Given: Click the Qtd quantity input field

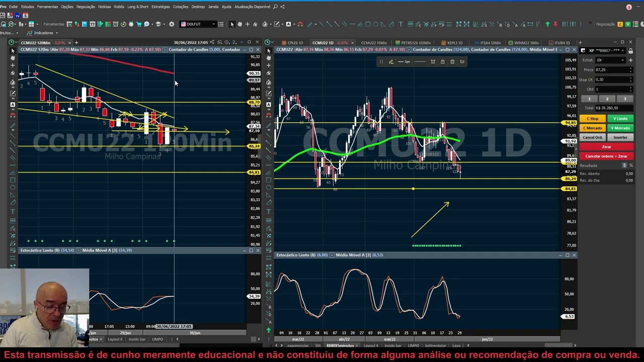Looking at the screenshot, I should pos(614,89).
